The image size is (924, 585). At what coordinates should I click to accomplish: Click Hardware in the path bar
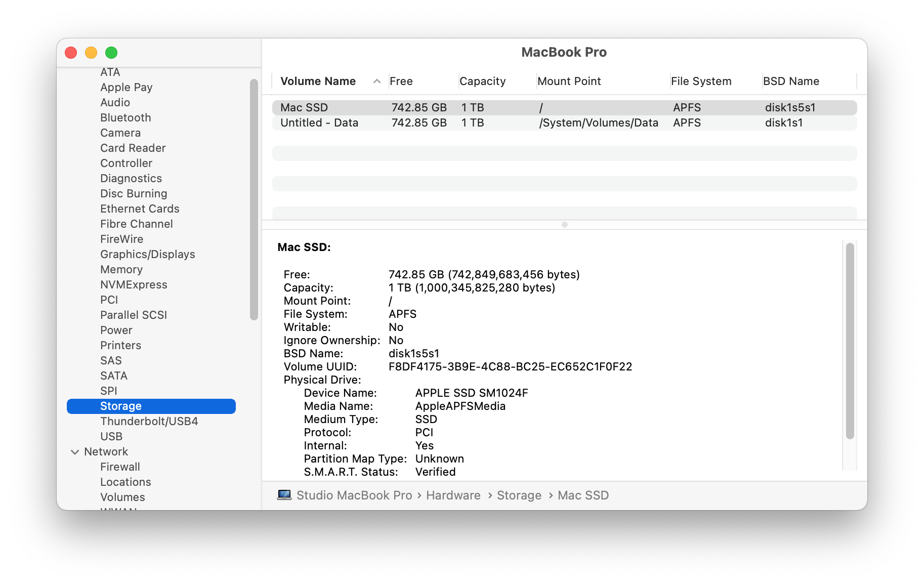tap(453, 495)
